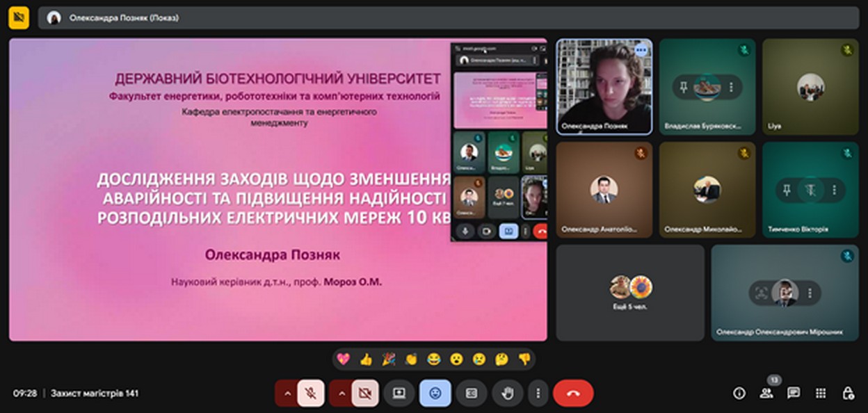The image size is (868, 413).
Task: Show the participants list with badge 13
Action: [x=766, y=393]
